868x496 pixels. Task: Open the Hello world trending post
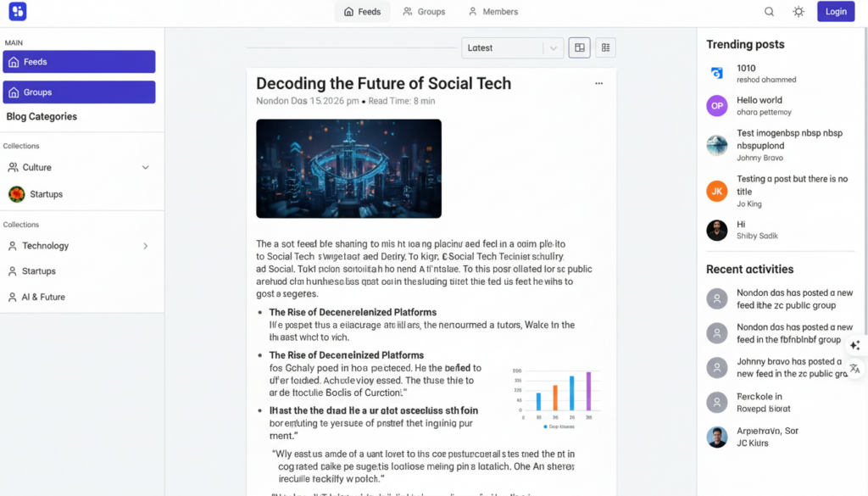[x=759, y=100]
